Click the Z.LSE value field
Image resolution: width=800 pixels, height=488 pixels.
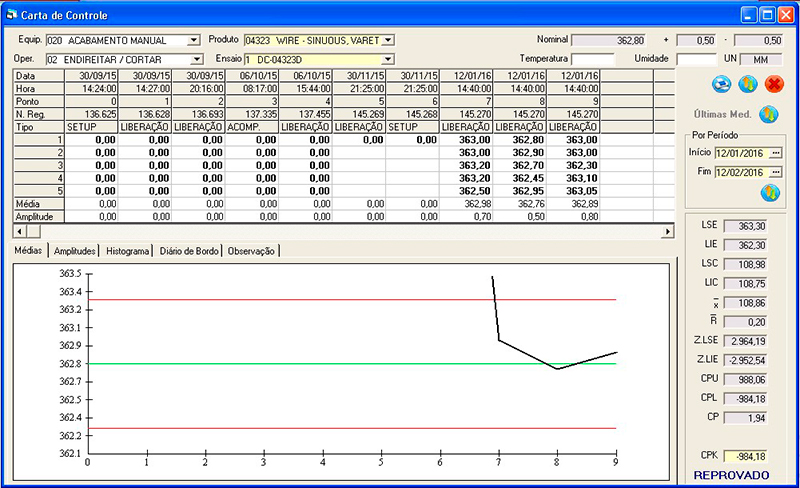click(x=745, y=341)
